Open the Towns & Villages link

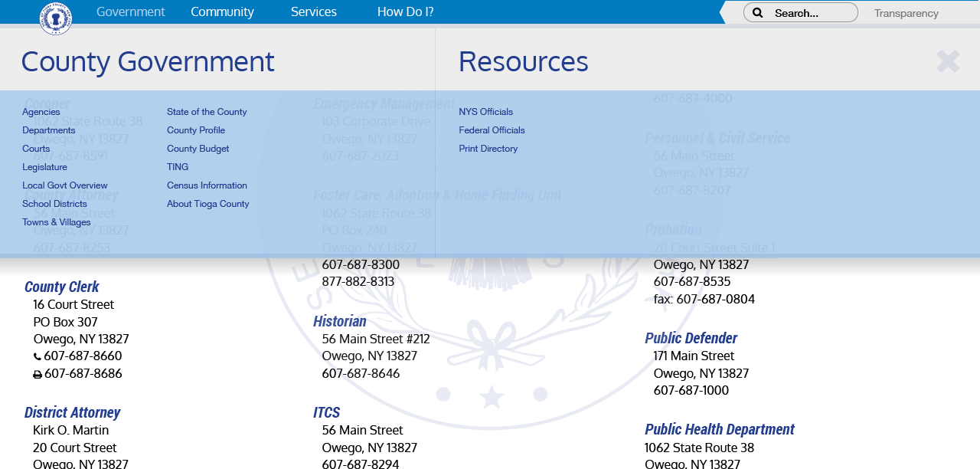[57, 222]
